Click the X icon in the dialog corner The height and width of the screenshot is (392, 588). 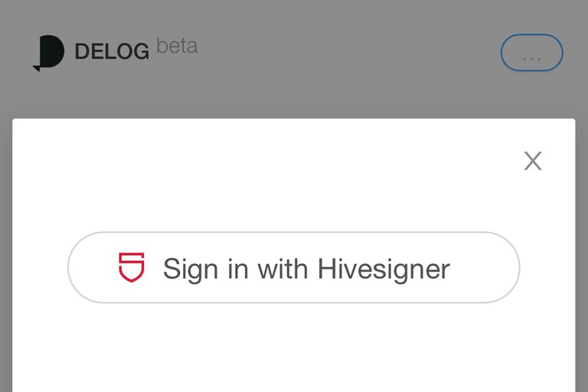[533, 161]
